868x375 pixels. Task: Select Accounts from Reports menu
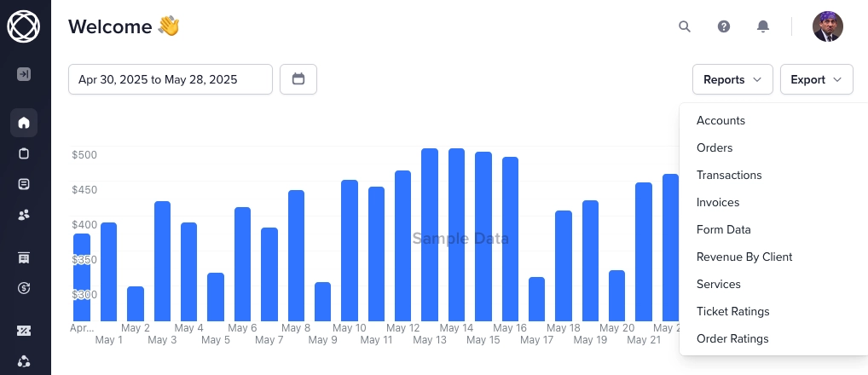click(x=720, y=120)
